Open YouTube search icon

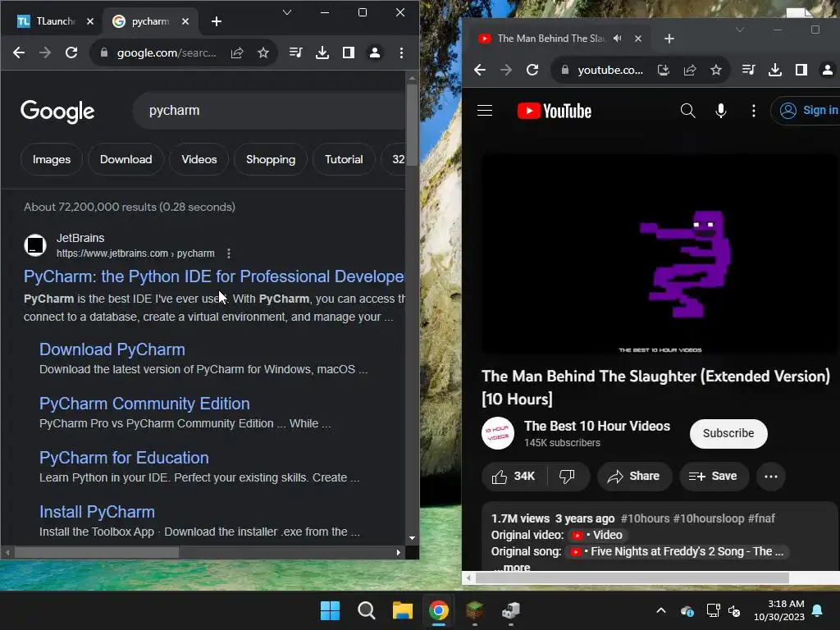(x=688, y=111)
